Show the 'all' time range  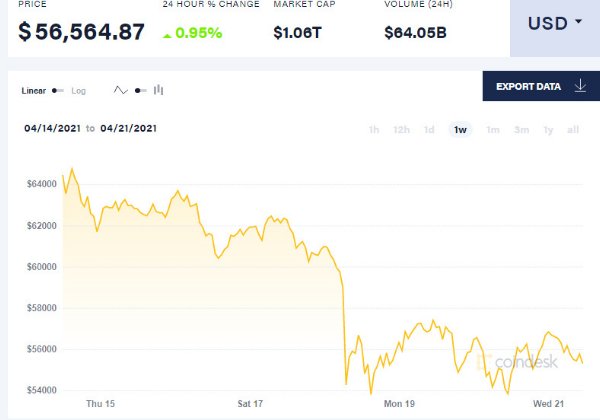[x=573, y=129]
